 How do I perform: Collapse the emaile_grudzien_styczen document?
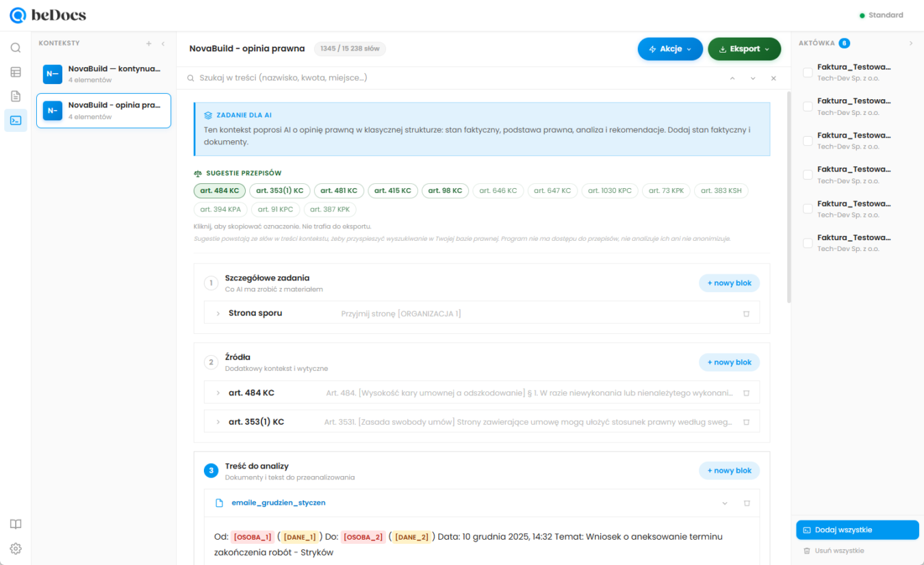[725, 503]
